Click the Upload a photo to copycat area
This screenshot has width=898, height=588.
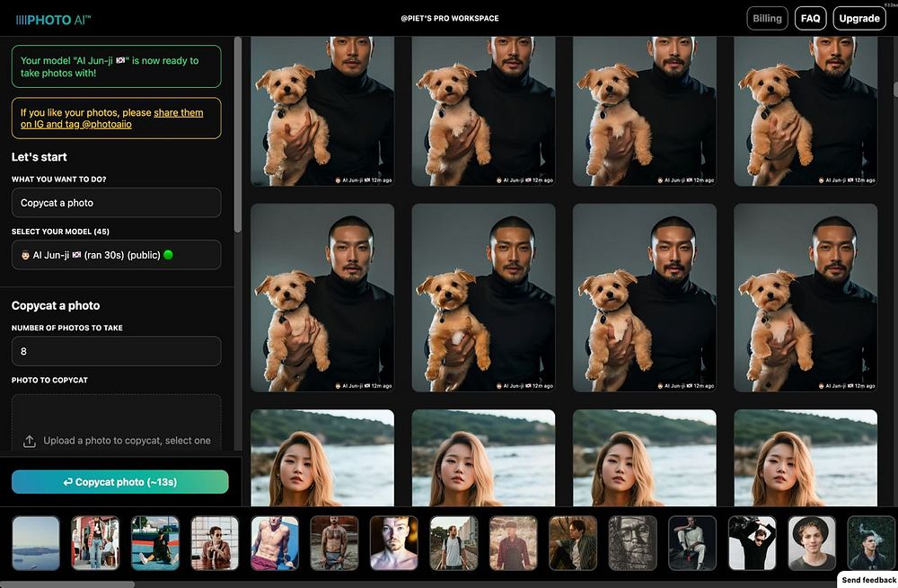pos(116,423)
